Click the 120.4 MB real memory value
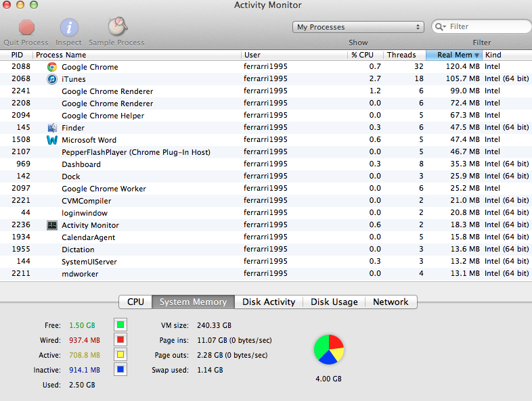Screen dimensions: 532x401 coord(463,66)
